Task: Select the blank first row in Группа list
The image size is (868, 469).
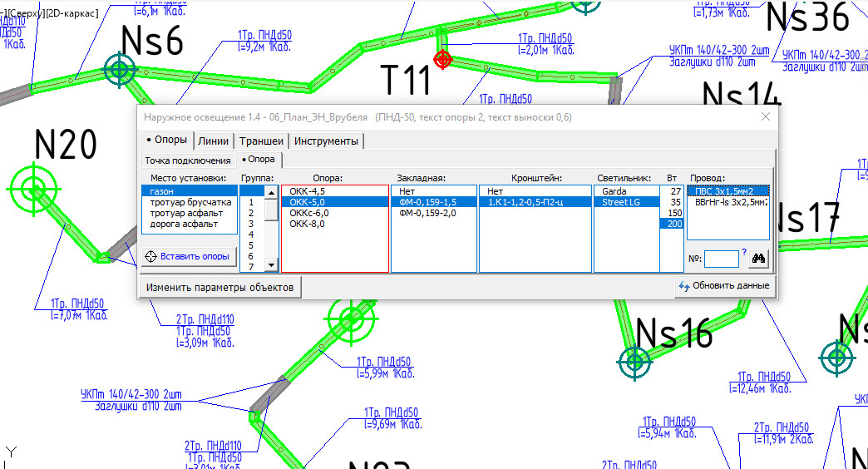Action: click(x=253, y=191)
